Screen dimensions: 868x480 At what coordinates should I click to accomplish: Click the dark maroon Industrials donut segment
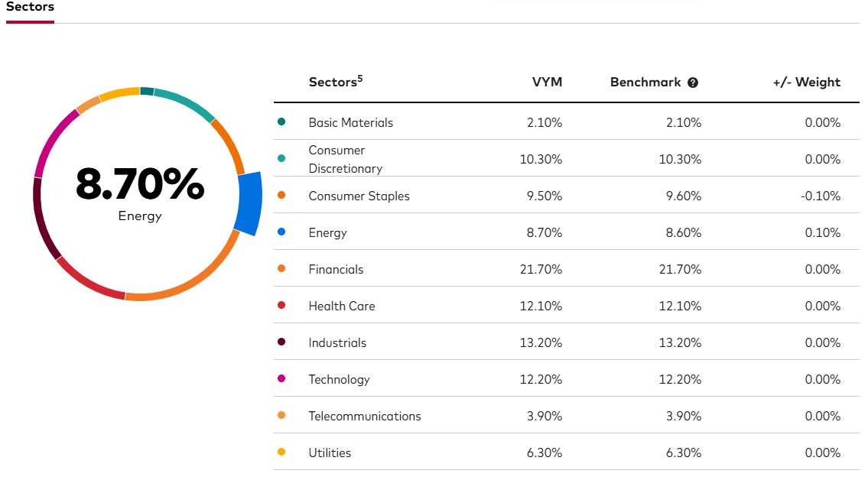[x=41, y=218]
